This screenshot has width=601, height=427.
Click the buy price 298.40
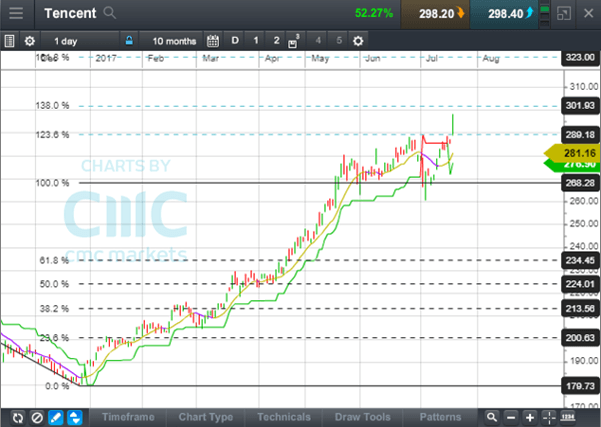point(504,14)
